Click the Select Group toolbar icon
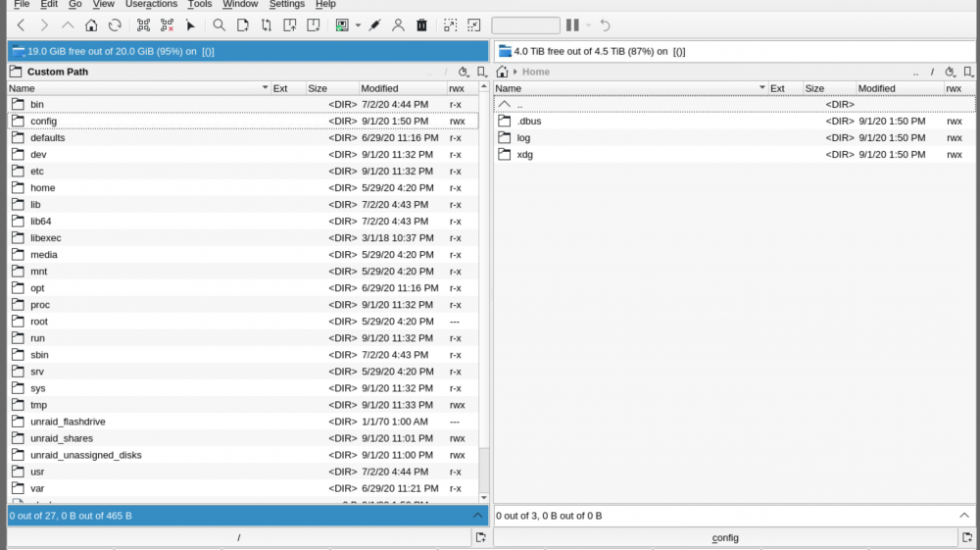 tap(143, 25)
